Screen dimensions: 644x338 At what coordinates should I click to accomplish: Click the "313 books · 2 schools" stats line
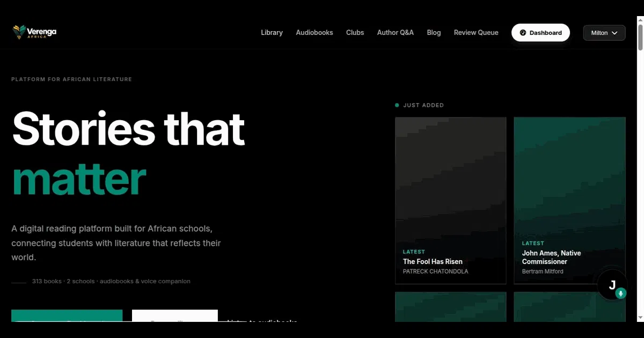point(111,281)
